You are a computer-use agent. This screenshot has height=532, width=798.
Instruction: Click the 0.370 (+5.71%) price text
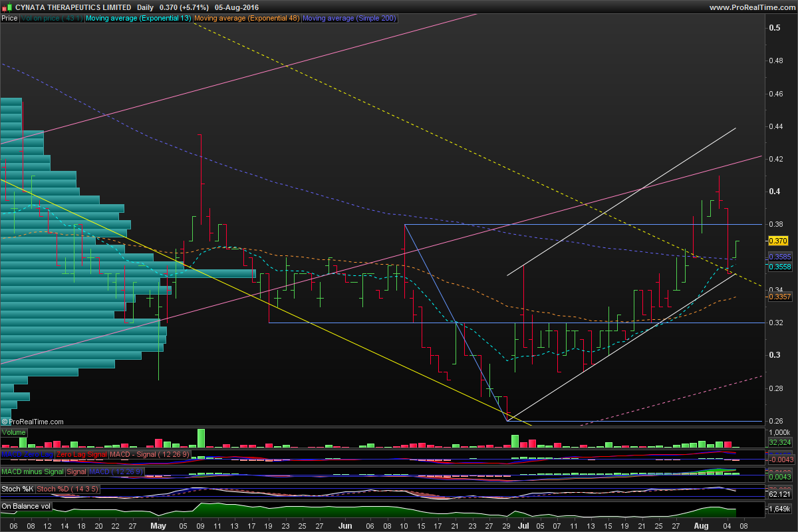tap(184, 7)
